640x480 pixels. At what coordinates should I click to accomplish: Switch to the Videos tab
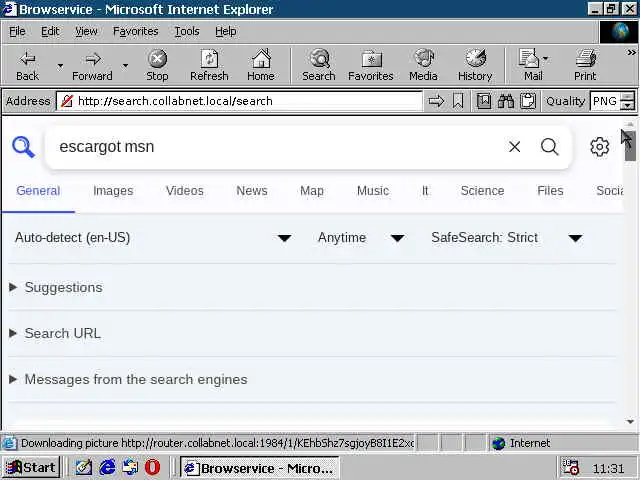click(x=184, y=191)
